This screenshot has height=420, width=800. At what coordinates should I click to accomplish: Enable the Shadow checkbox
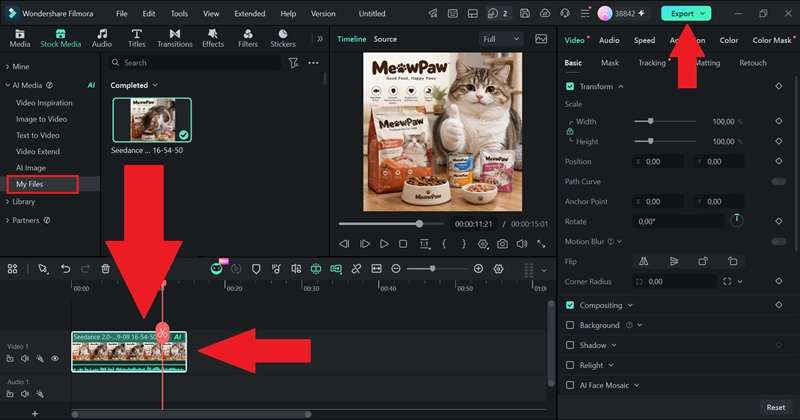[x=570, y=345]
